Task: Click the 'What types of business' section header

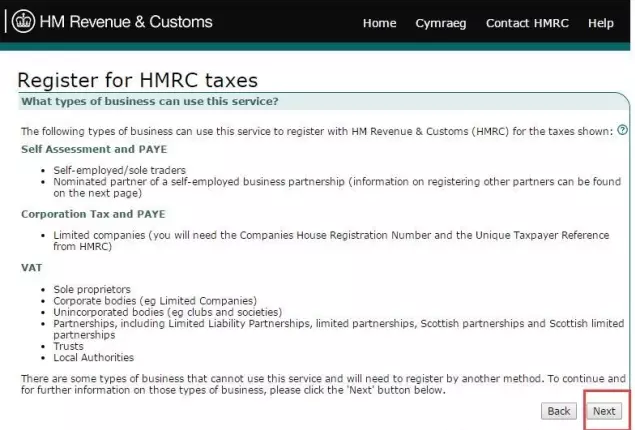Action: pos(150,102)
